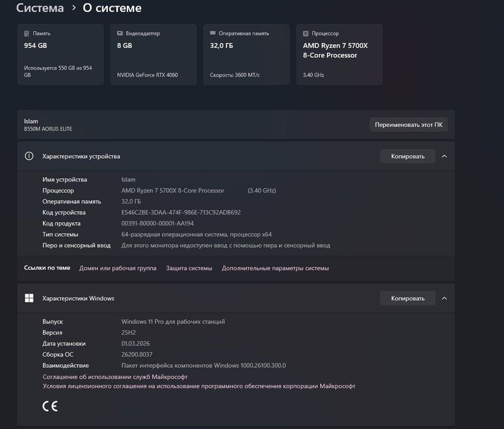Open the Процессор card
Image resolution: width=504 pixels, height=429 pixels.
339,55
